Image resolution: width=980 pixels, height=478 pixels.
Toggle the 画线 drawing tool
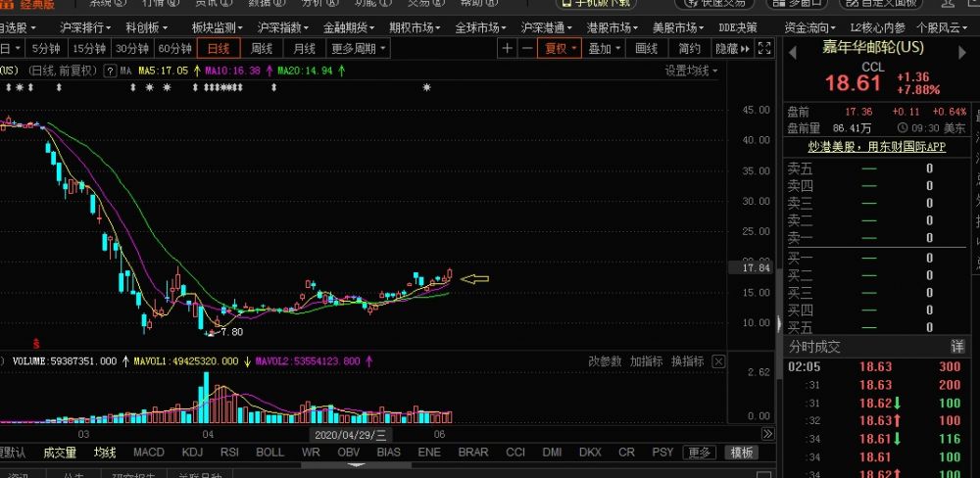click(x=647, y=48)
